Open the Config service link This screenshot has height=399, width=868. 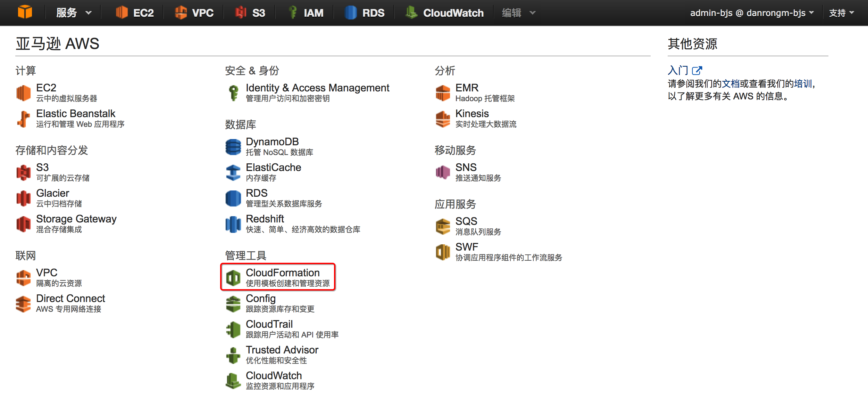[261, 299]
